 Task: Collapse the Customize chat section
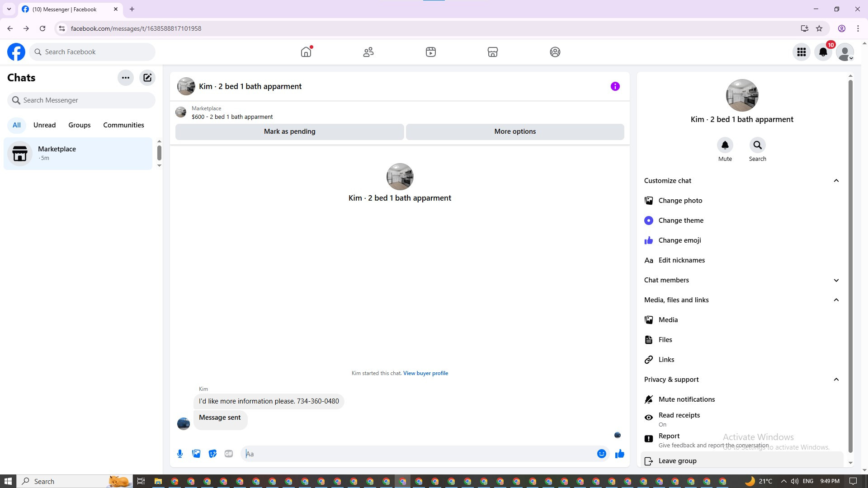[x=741, y=181]
